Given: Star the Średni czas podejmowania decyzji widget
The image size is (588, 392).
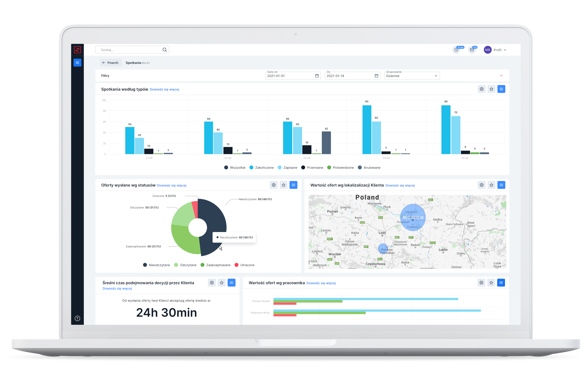Looking at the screenshot, I should [x=221, y=283].
